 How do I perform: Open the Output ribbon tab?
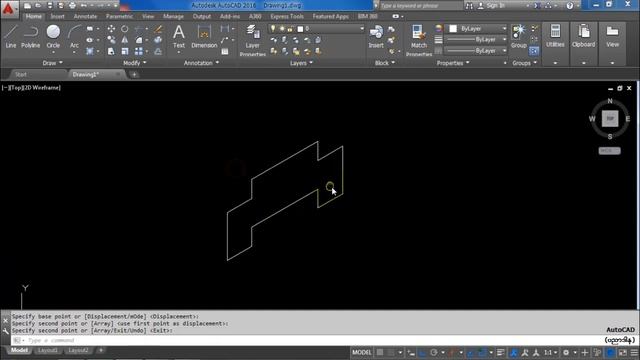pos(202,16)
